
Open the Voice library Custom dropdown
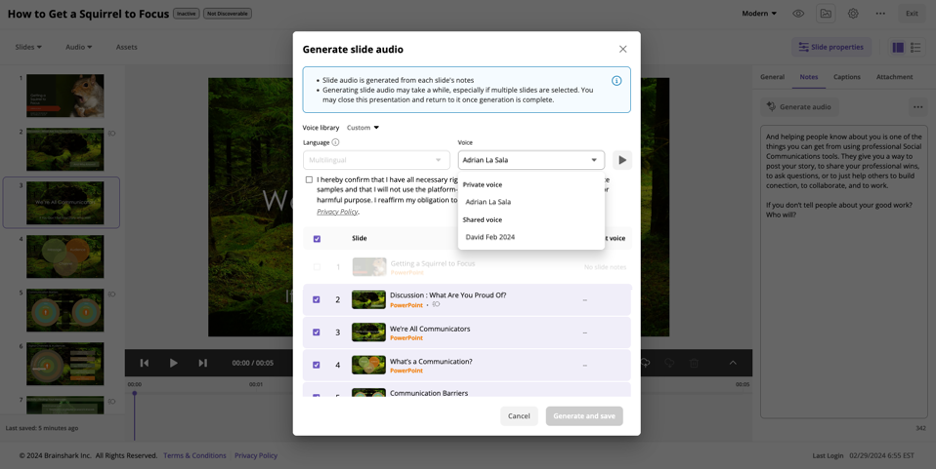point(363,128)
